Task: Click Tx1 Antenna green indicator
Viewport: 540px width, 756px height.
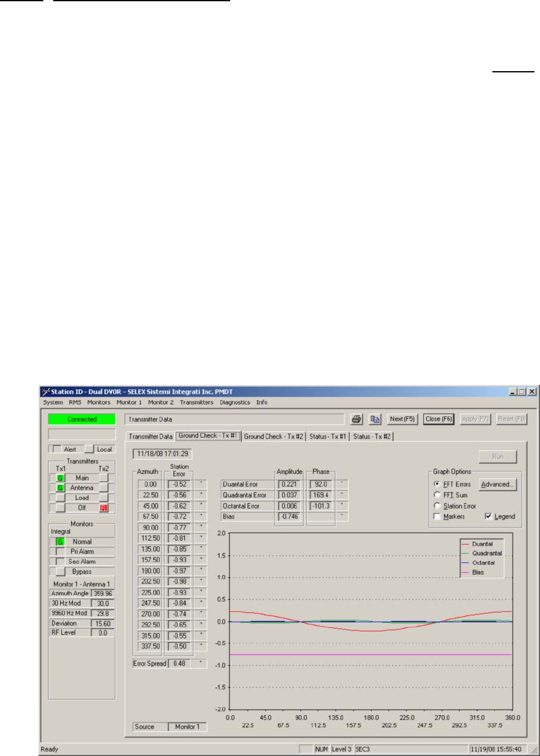Action: point(61,488)
